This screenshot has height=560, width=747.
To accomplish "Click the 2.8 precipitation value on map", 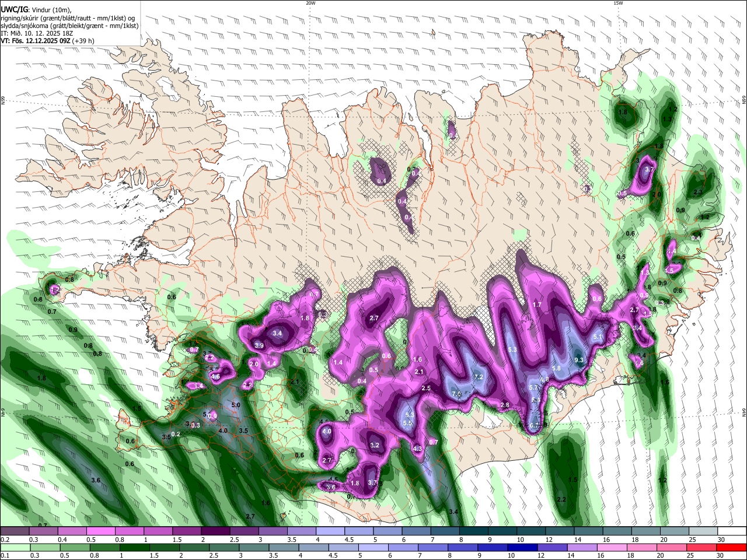I will coord(505,405).
